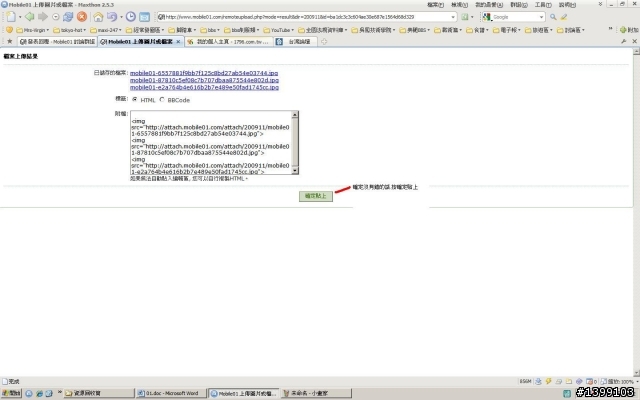This screenshot has height=400, width=640.
Task: Open link mobile01-87810c5ef08c7b707dbaa875544e802d.jpg
Action: tap(204, 80)
